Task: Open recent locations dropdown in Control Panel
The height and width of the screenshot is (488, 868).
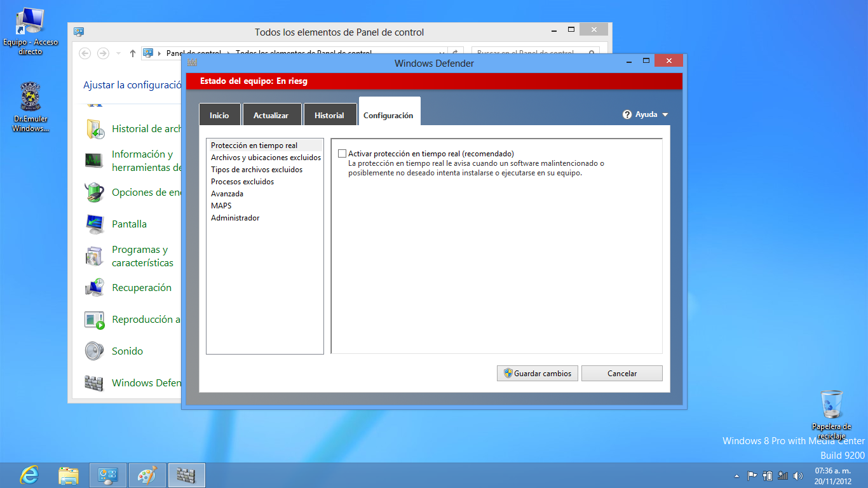Action: (118, 54)
